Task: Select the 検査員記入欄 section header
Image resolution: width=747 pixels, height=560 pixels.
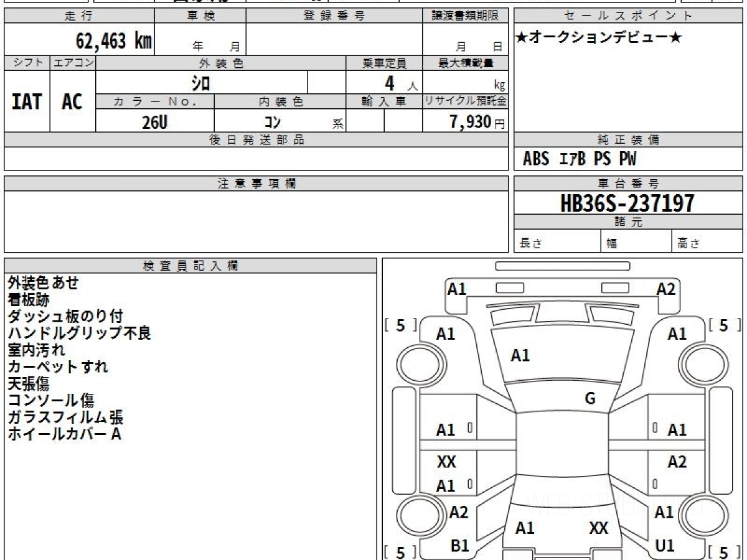Action: tap(190, 265)
